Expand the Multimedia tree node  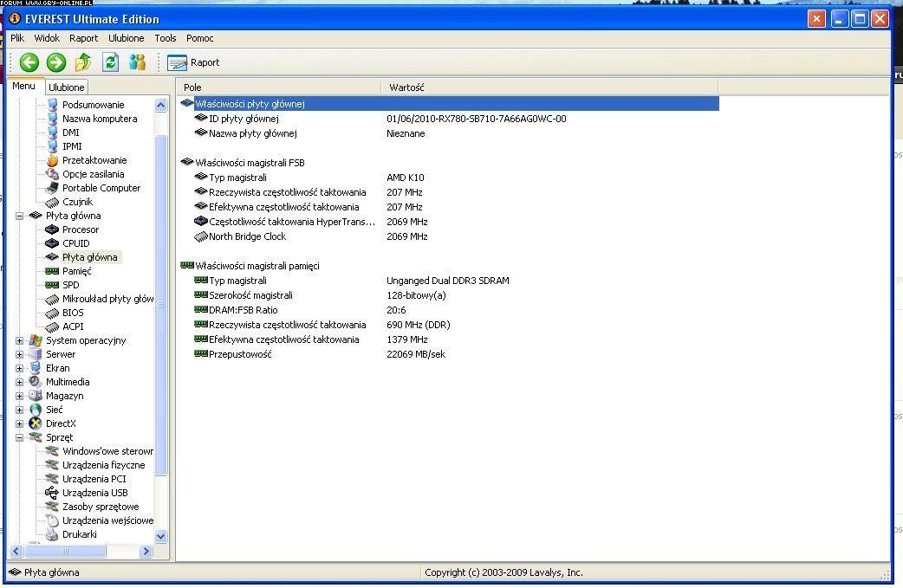19,382
